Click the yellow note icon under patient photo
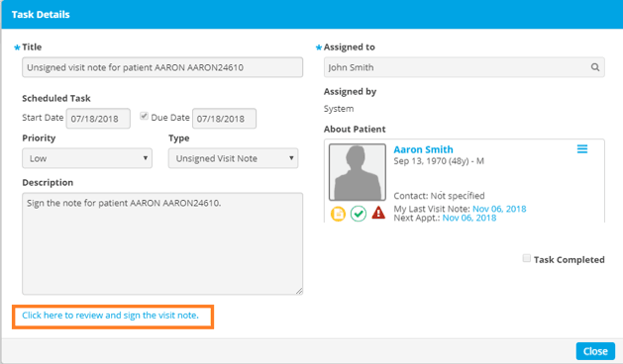This screenshot has width=623, height=364. tap(338, 214)
